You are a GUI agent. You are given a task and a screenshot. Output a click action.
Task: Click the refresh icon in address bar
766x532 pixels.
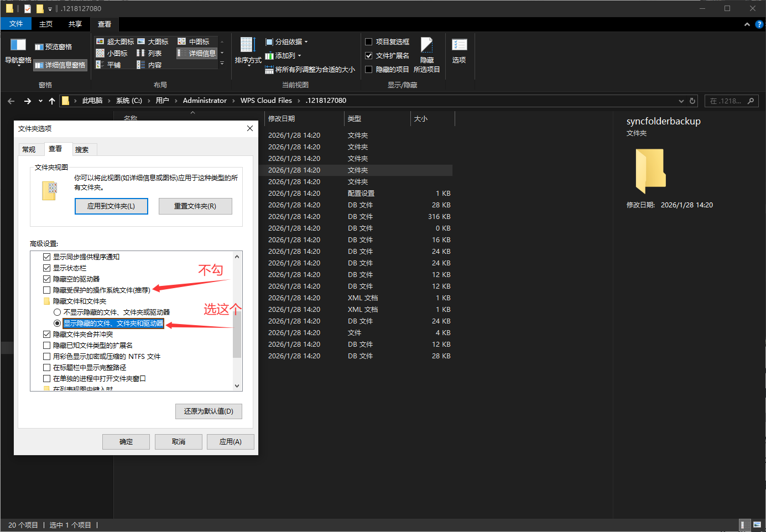tap(692, 101)
